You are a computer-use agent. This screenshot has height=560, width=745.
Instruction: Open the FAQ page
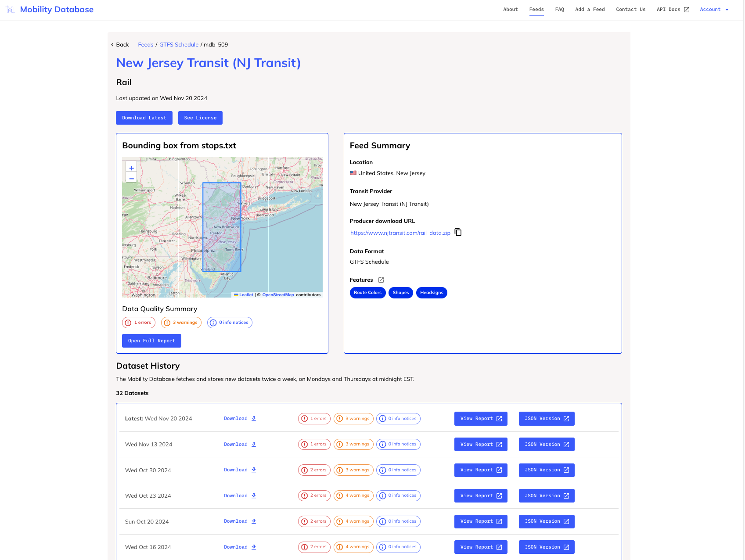pos(560,10)
